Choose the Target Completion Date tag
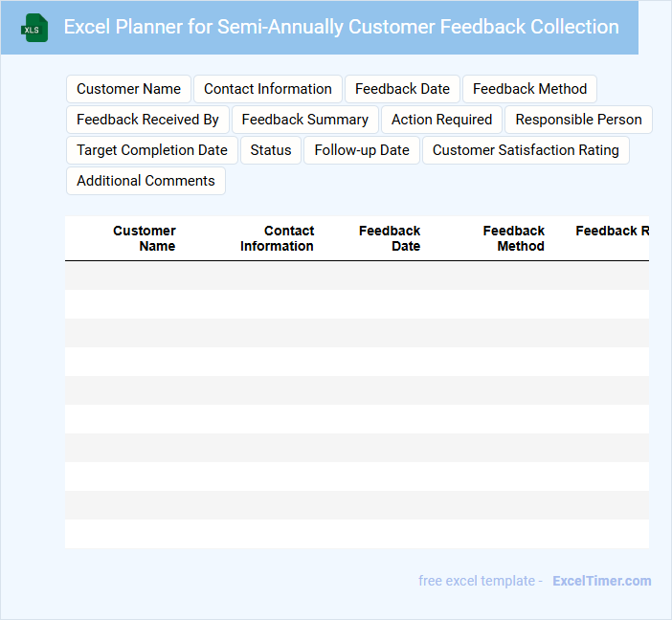 [152, 150]
